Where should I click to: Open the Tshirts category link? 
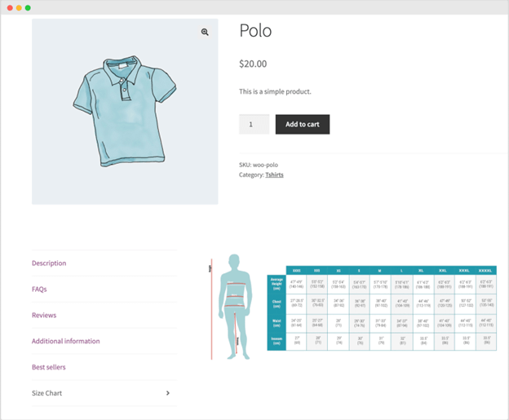(274, 175)
